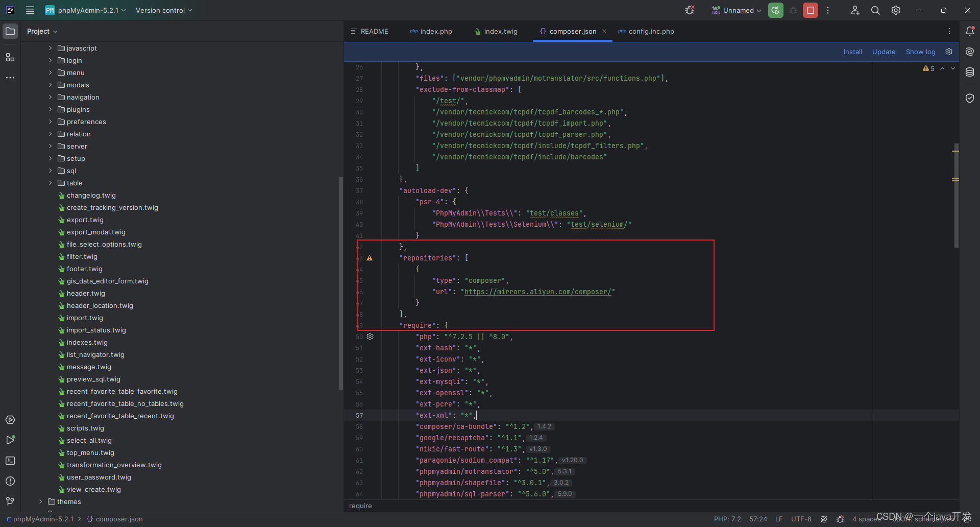This screenshot has height=527, width=980.
Task: Open the Search Everywhere magnifier
Action: [875, 10]
